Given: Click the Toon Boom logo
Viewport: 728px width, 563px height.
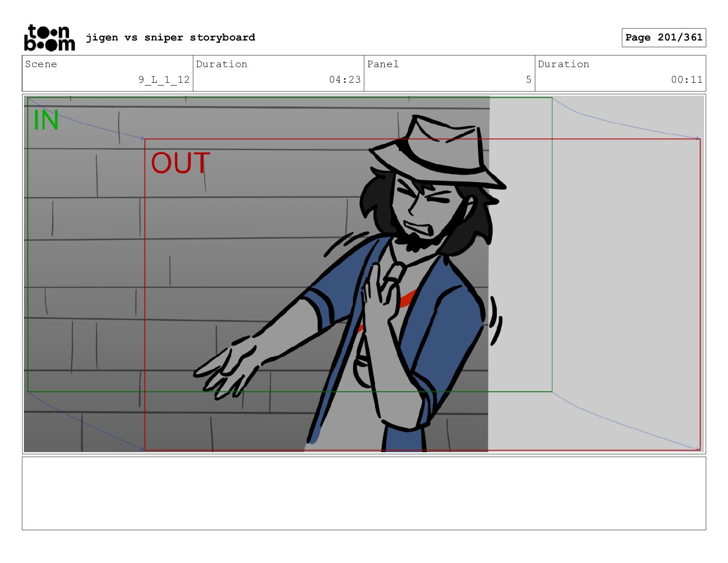Looking at the screenshot, I should coord(49,38).
